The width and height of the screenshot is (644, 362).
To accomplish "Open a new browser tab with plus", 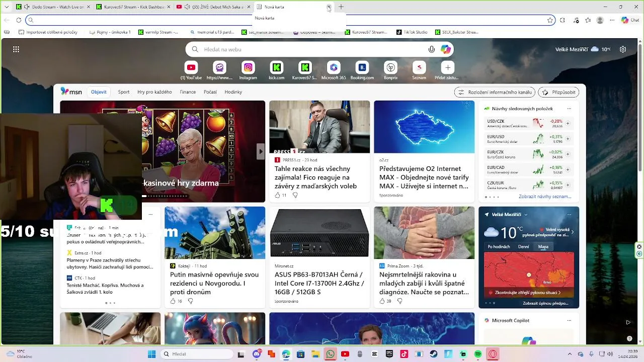I will click(341, 7).
